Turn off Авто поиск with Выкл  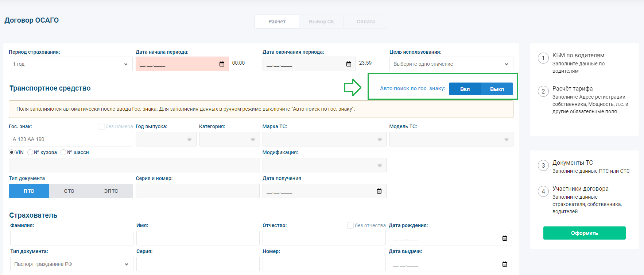pyautogui.click(x=497, y=89)
